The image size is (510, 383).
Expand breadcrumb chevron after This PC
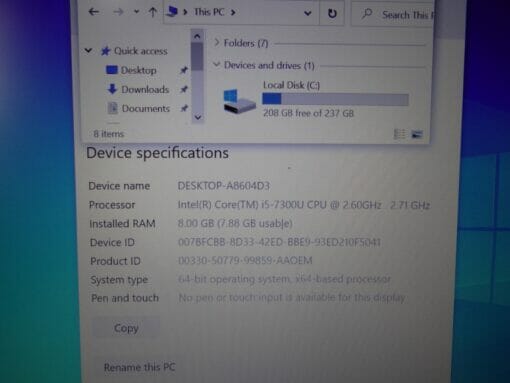click(x=233, y=13)
